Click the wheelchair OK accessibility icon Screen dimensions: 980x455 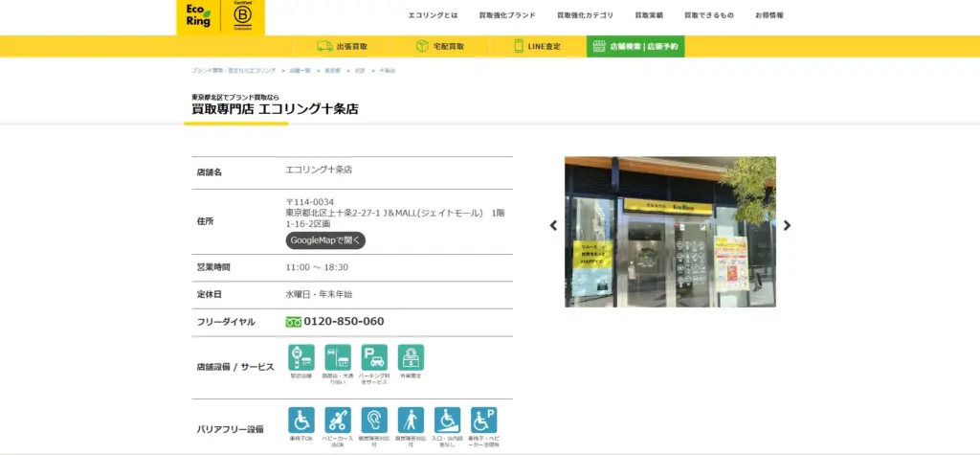click(x=301, y=421)
